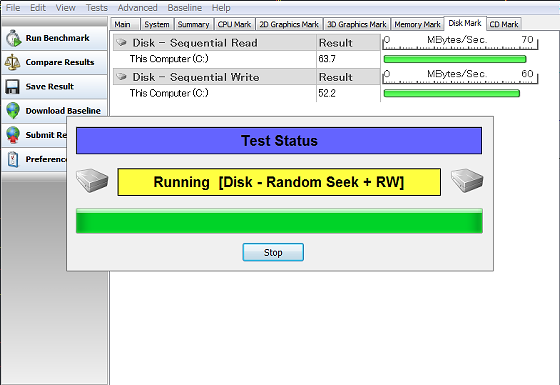Click the Save Result label

click(50, 86)
